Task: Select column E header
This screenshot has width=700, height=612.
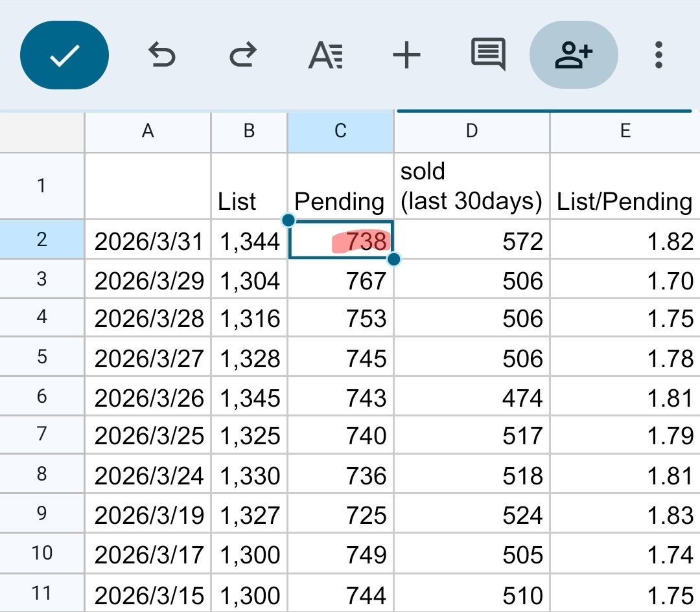Action: pos(625,131)
